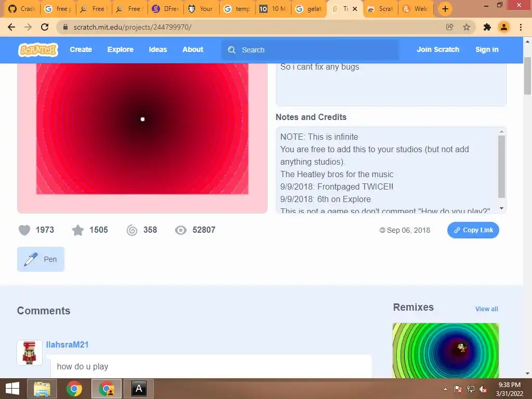The width and height of the screenshot is (532, 399).
Task: Click the 'how do u play' comment
Action: [83, 366]
